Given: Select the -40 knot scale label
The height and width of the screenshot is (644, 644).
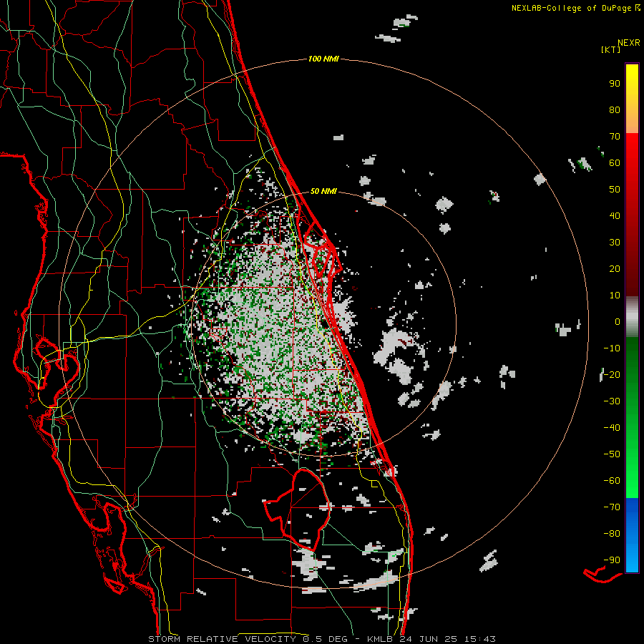Looking at the screenshot, I should tap(612, 428).
